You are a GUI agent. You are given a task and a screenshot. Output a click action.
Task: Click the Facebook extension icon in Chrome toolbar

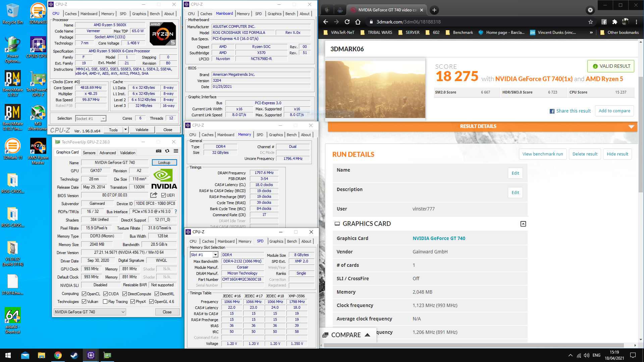pos(604,22)
